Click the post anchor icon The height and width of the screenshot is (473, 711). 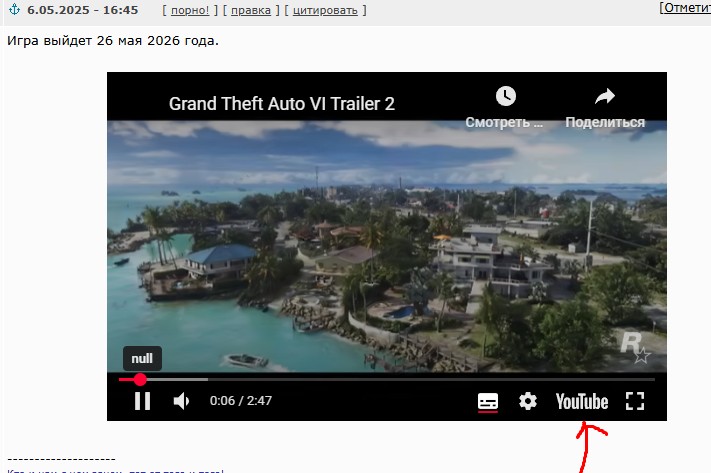(15, 9)
